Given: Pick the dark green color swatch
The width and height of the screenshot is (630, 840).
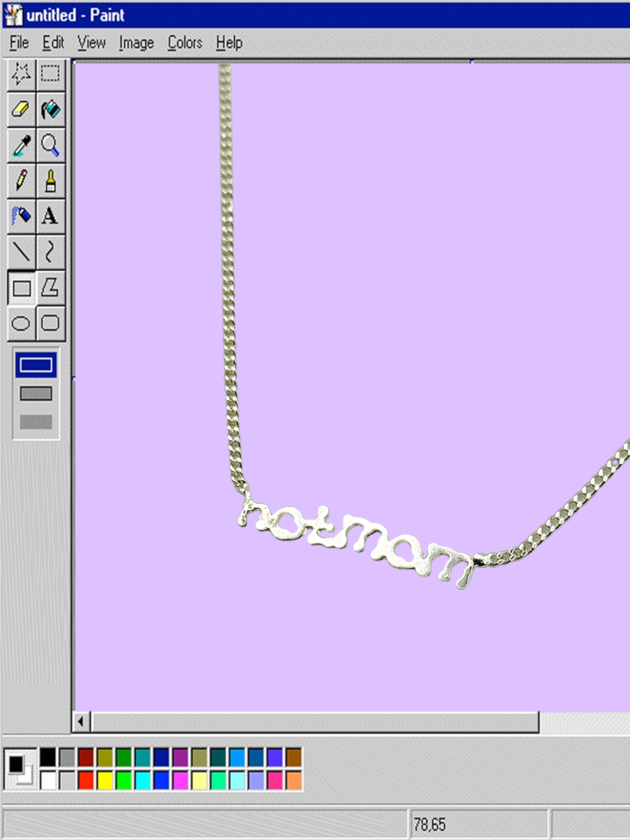Looking at the screenshot, I should [124, 757].
